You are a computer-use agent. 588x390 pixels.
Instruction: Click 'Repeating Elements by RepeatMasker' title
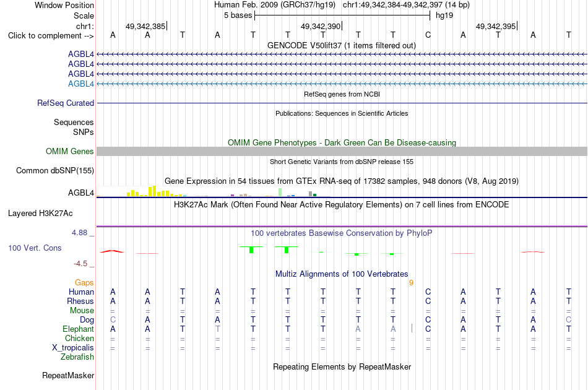tap(342, 366)
